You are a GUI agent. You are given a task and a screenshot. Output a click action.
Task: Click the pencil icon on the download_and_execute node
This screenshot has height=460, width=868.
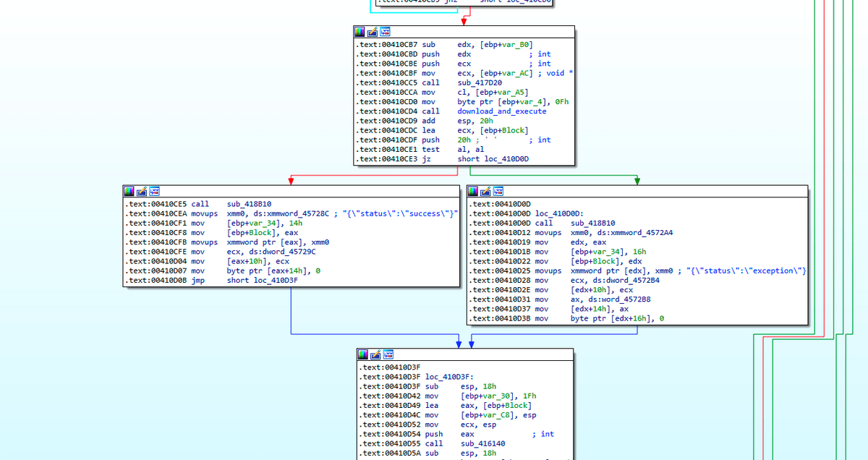click(x=373, y=32)
